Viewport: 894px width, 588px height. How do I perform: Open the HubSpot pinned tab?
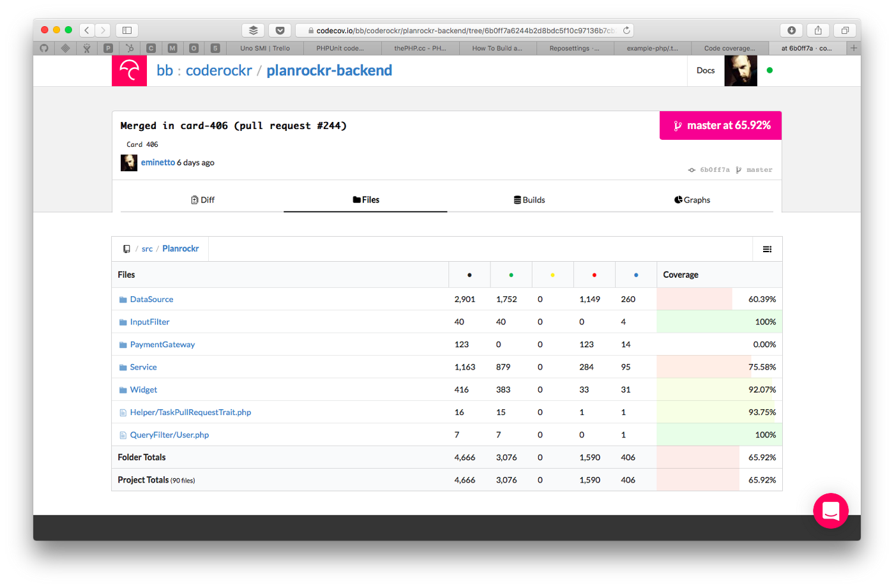(130, 48)
